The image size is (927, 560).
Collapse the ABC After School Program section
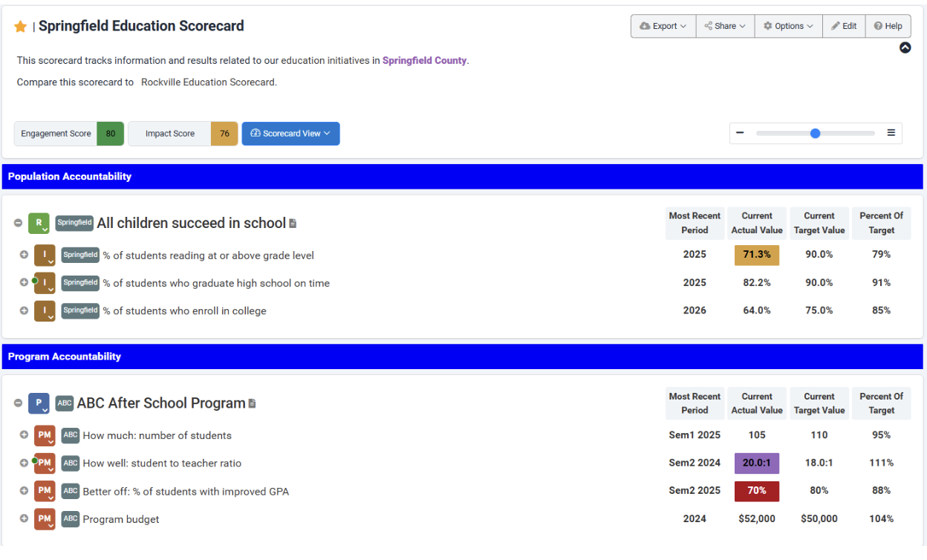(18, 403)
